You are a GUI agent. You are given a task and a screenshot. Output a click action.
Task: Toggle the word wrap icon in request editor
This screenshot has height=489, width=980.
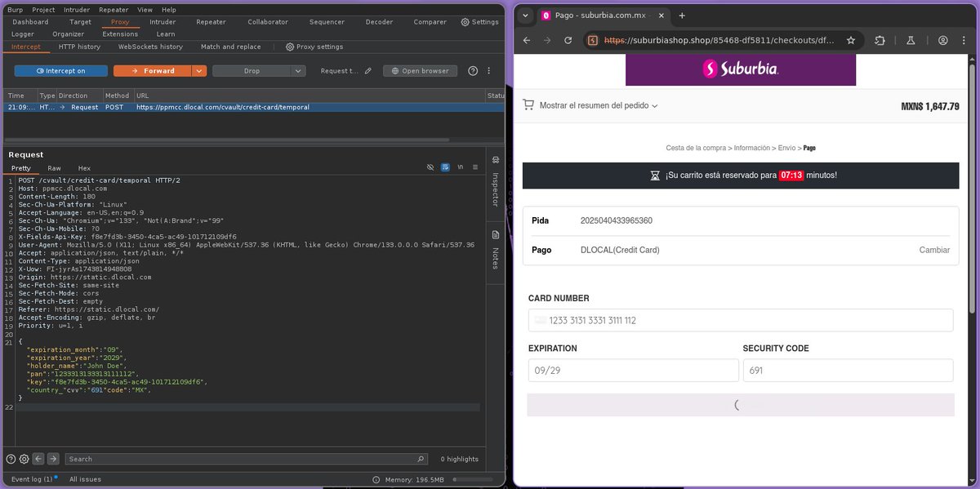(x=445, y=167)
